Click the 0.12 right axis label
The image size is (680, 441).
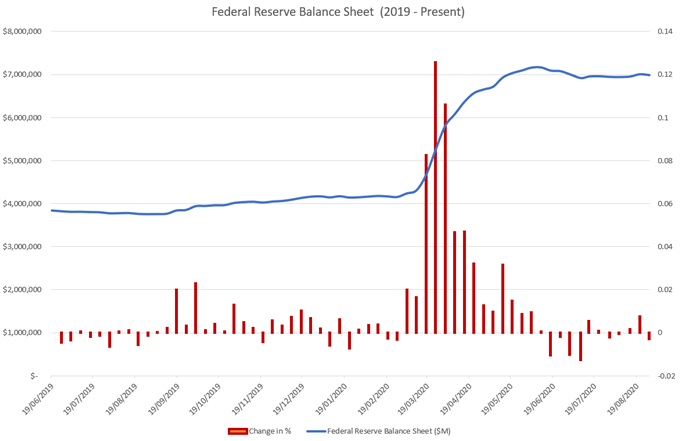[x=664, y=75]
